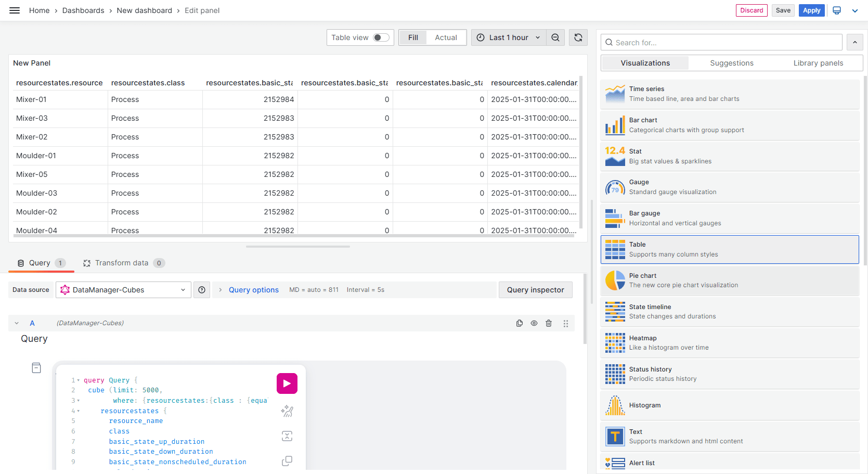Expand the Query options section
The image size is (868, 474).
coord(253,290)
